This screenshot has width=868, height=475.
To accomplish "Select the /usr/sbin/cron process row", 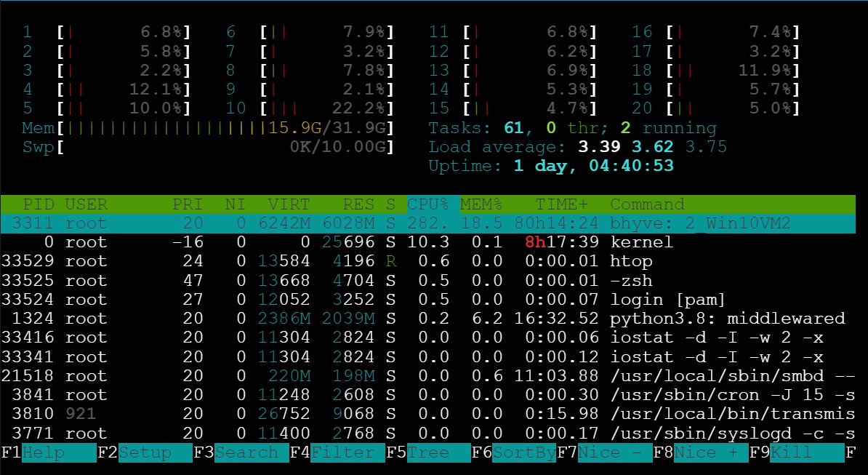I will (428, 395).
